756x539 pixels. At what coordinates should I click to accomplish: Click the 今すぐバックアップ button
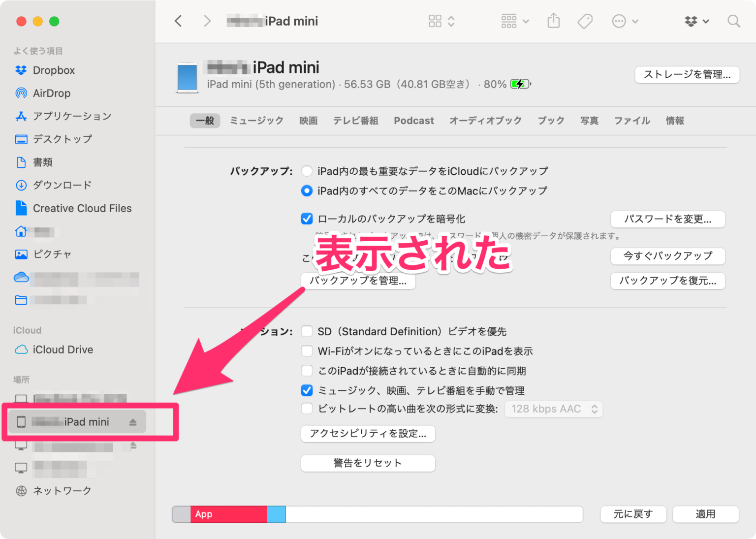click(x=667, y=256)
